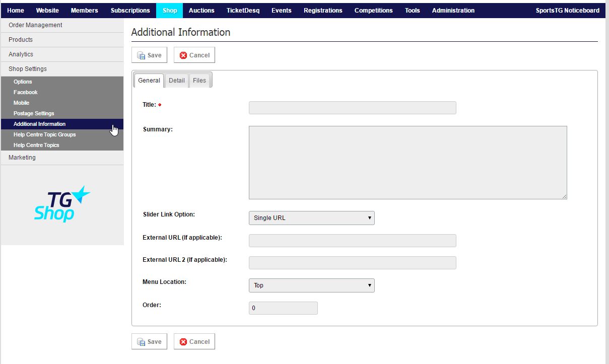The width and height of the screenshot is (609, 364).
Task: Open the TicketDesq menu
Action: [243, 10]
